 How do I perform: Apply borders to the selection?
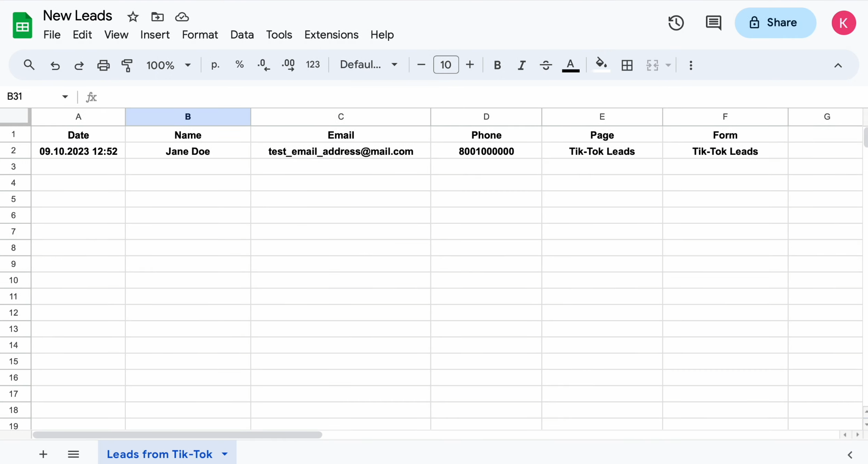(627, 65)
